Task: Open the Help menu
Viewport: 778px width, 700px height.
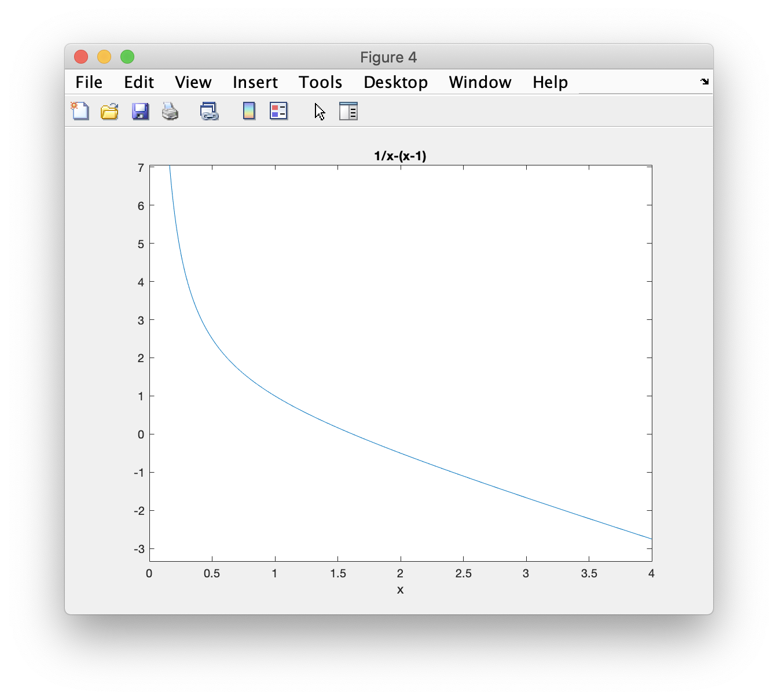Action: (x=551, y=82)
